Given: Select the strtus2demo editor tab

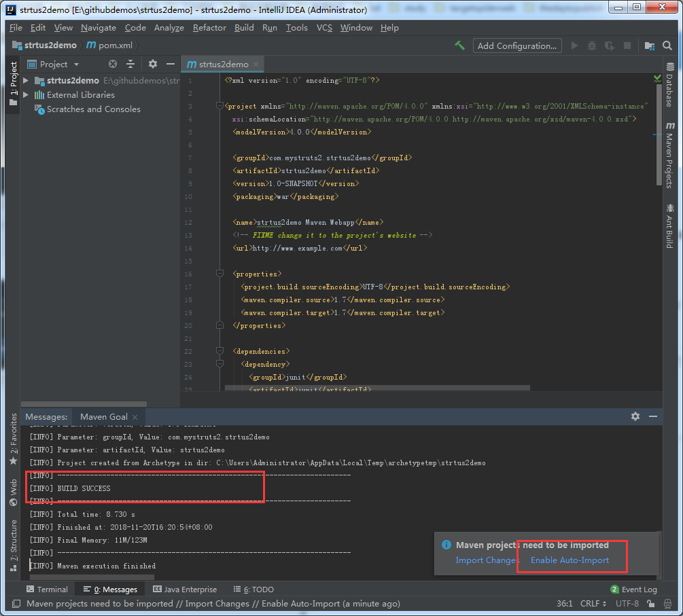Looking at the screenshot, I should coord(223,65).
